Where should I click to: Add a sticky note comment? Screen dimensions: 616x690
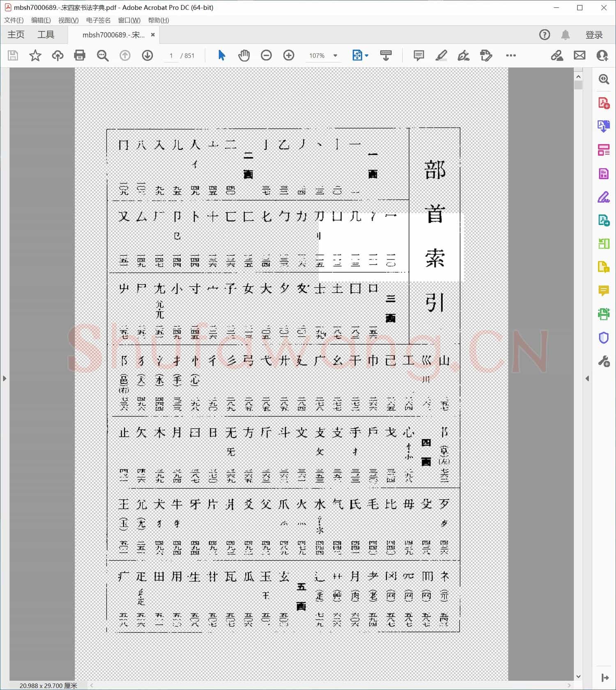point(418,55)
